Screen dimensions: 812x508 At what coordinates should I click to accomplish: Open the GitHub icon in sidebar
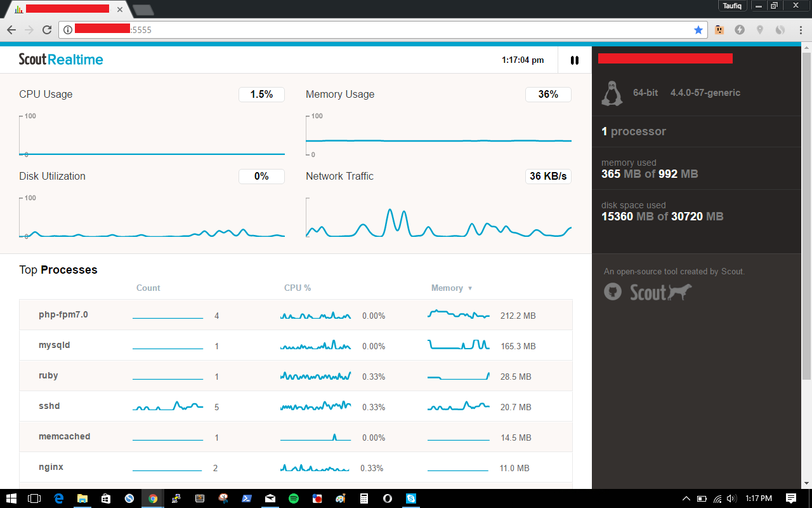coord(613,291)
